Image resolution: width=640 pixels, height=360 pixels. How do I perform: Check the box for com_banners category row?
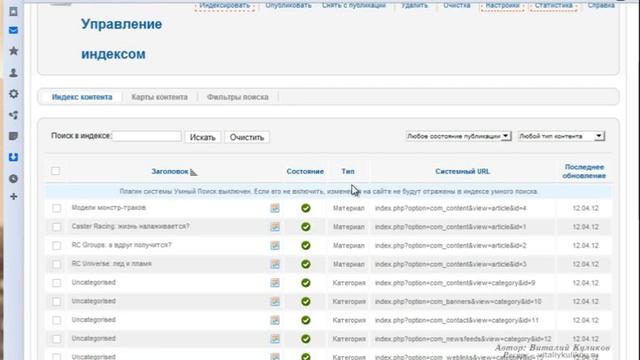(x=56, y=302)
